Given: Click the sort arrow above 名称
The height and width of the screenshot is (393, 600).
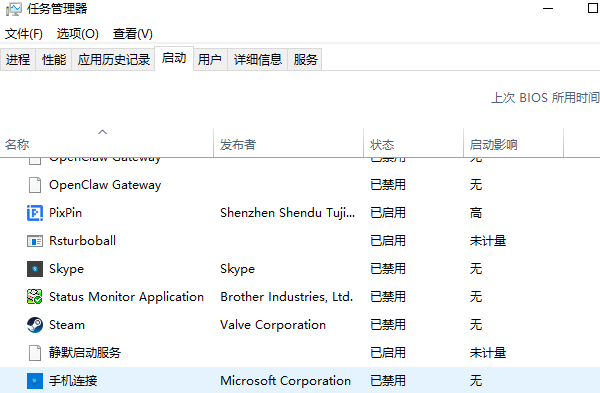Looking at the screenshot, I should pos(103,132).
